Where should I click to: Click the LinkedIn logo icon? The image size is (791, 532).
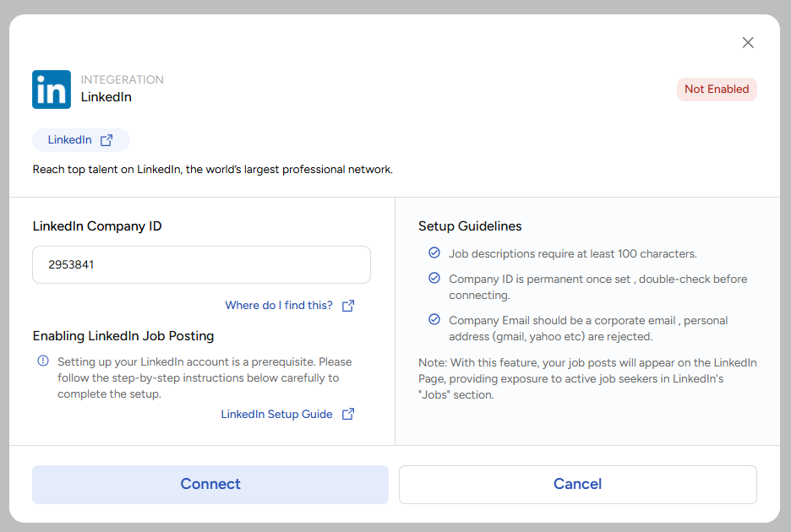tap(52, 90)
